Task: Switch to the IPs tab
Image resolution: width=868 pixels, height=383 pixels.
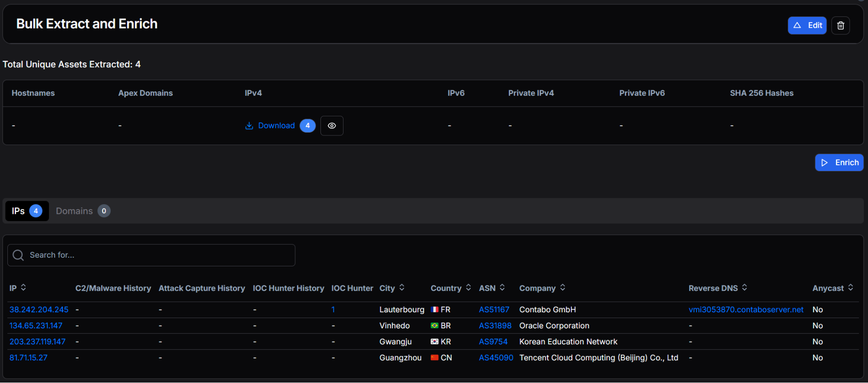Action: 27,211
